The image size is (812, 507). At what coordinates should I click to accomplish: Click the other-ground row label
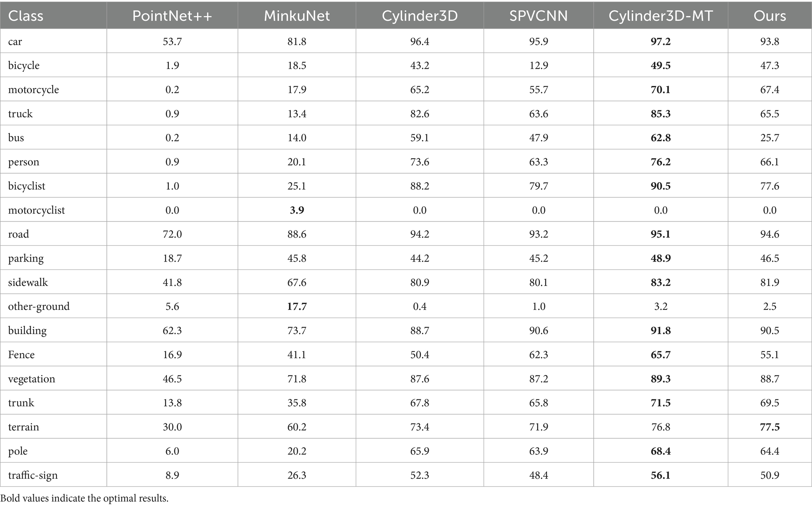pos(39,306)
